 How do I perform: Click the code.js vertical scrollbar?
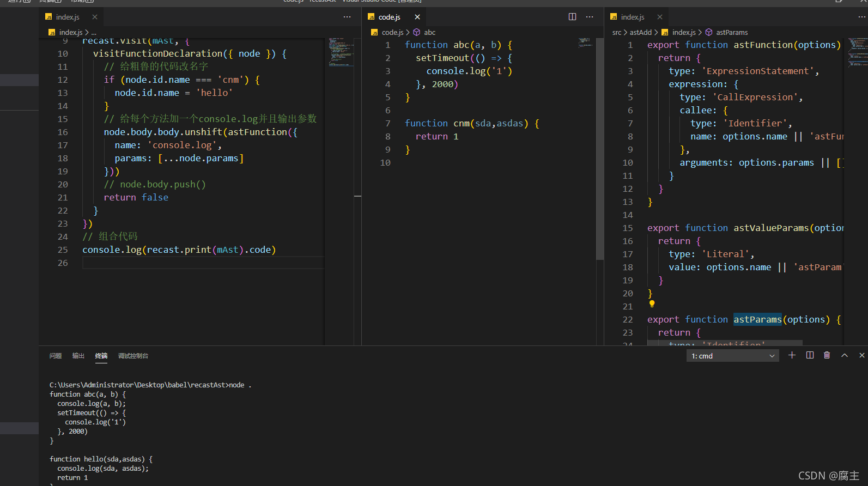click(600, 150)
